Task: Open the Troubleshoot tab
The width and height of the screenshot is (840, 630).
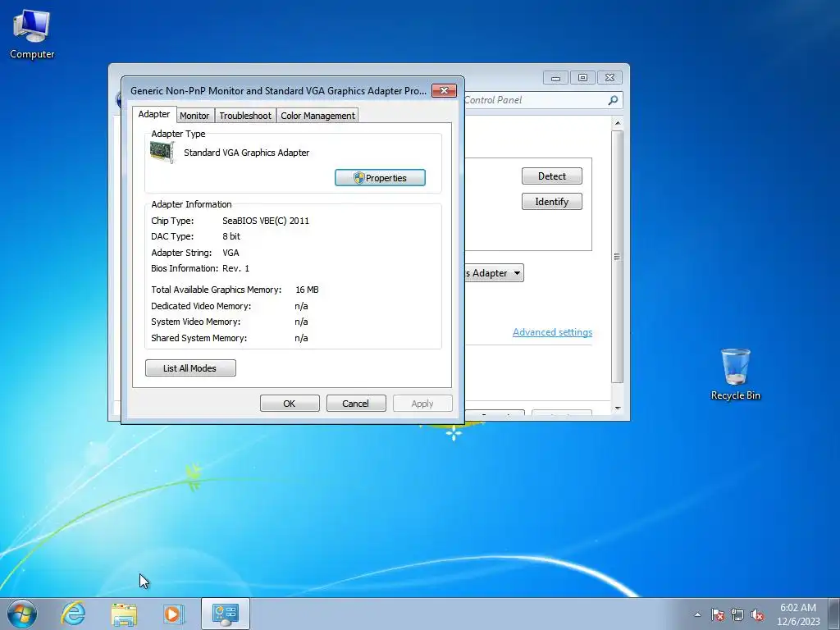Action: click(245, 116)
